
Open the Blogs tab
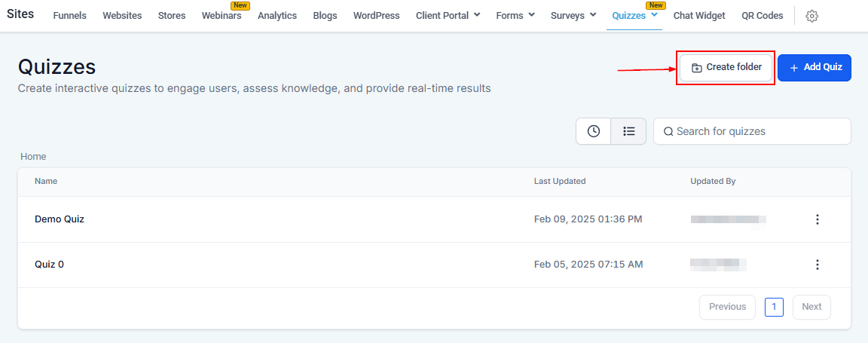(325, 16)
